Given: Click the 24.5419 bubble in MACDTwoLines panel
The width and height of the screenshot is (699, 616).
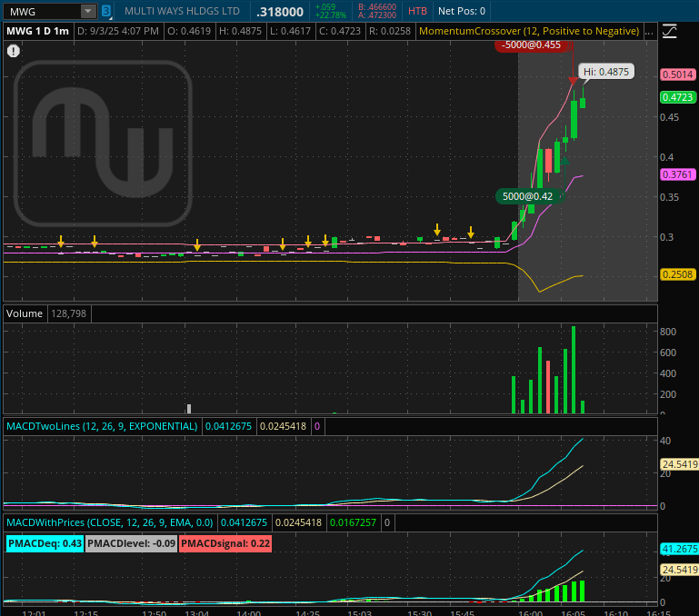Looking at the screenshot, I should click(679, 464).
